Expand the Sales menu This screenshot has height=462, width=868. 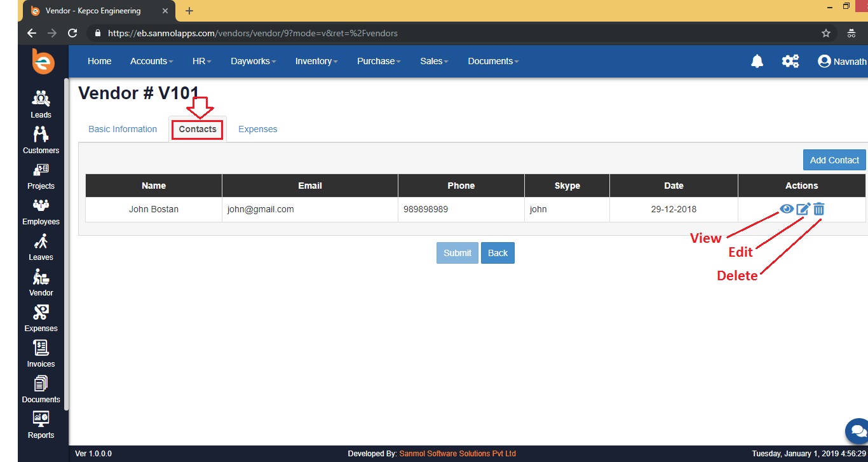pos(434,61)
